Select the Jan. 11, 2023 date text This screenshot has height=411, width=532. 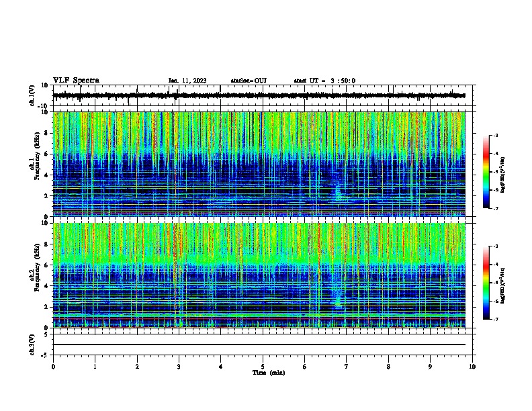(x=187, y=81)
